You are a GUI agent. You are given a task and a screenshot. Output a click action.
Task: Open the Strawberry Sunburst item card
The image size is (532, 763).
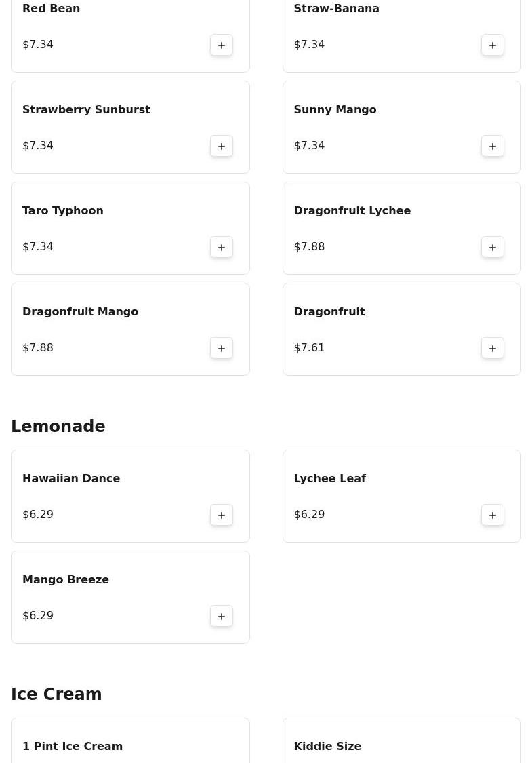coord(130,127)
